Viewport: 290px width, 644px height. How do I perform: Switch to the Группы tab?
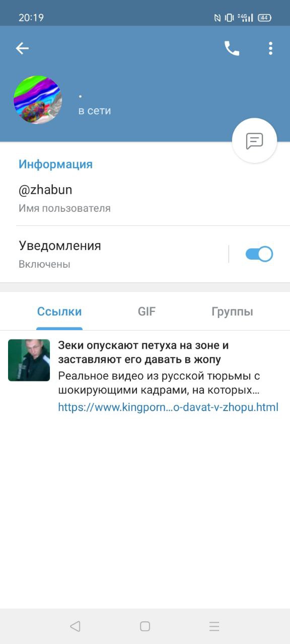[x=232, y=311]
